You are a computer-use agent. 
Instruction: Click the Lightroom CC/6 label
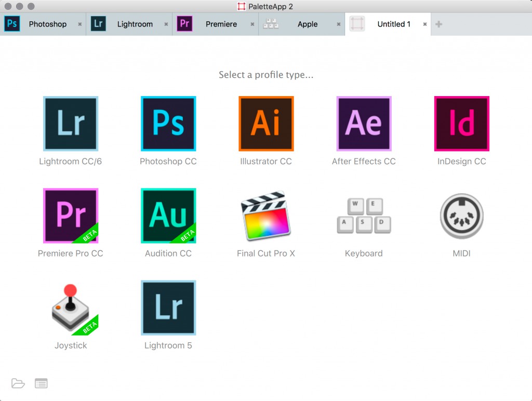71,162
